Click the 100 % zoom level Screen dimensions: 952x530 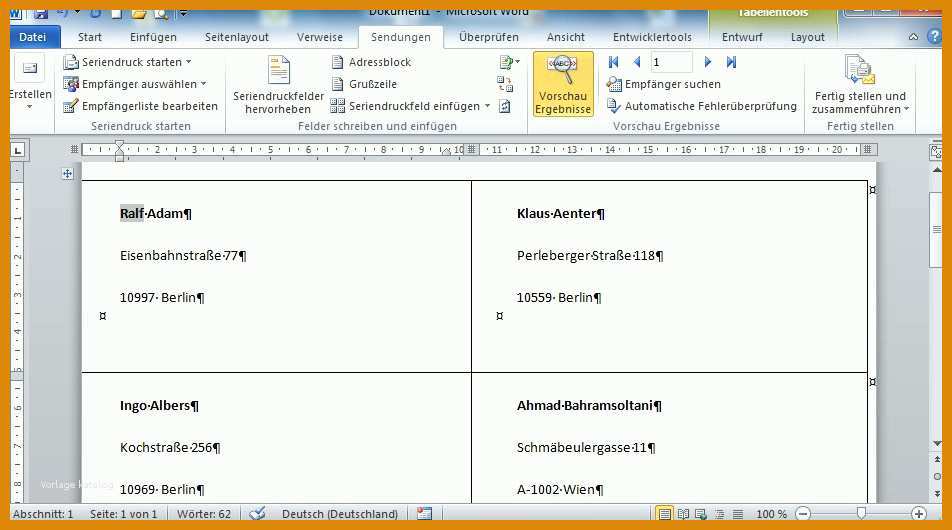pos(771,514)
